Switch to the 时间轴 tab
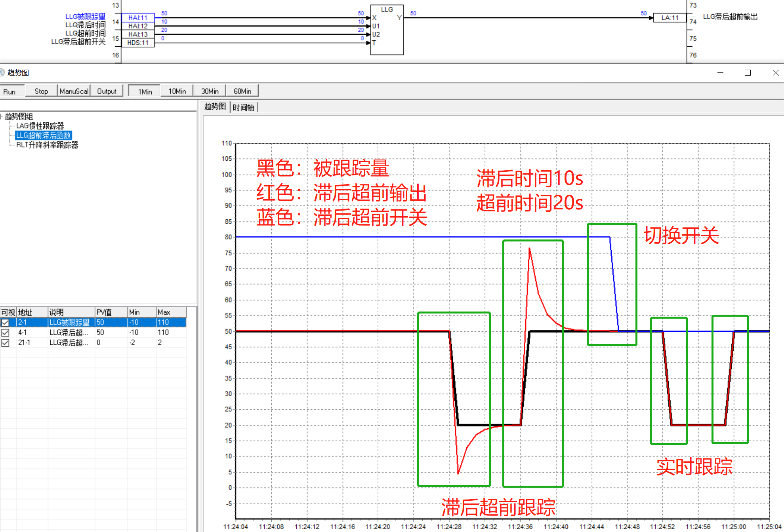This screenshot has width=784, height=532. pos(243,107)
